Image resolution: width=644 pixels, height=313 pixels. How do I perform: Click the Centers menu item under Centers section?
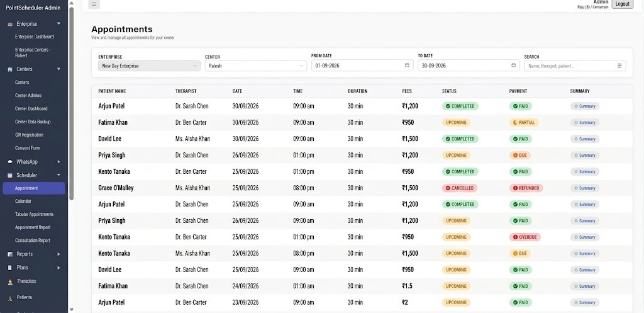pos(22,83)
